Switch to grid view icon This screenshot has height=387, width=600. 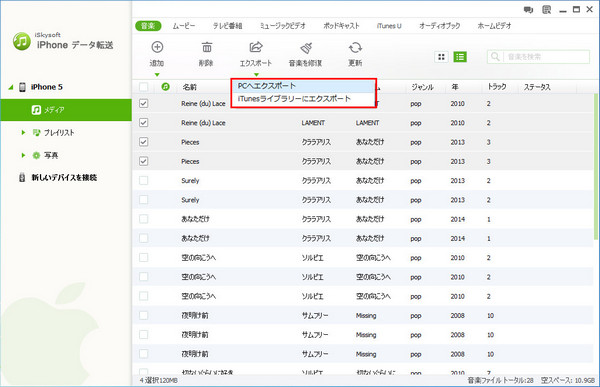(441, 57)
